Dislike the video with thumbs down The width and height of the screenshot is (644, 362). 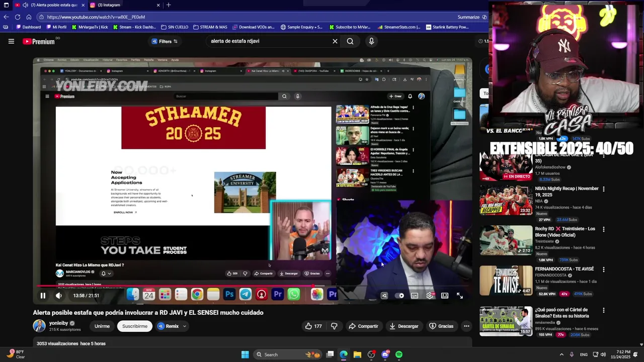(334, 326)
